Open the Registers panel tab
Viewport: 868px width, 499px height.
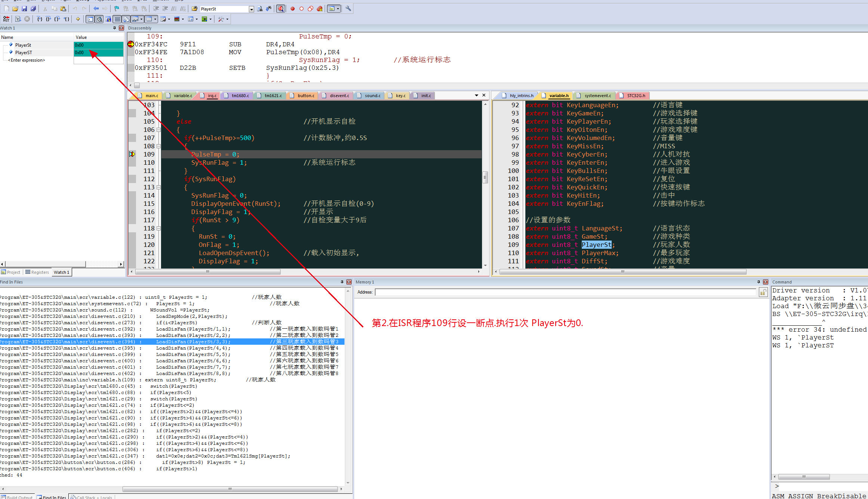pos(37,272)
